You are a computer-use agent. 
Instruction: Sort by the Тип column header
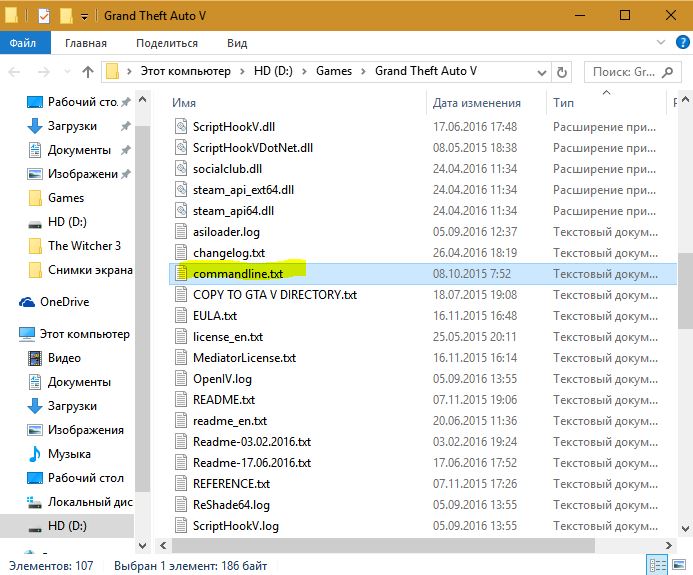click(564, 103)
